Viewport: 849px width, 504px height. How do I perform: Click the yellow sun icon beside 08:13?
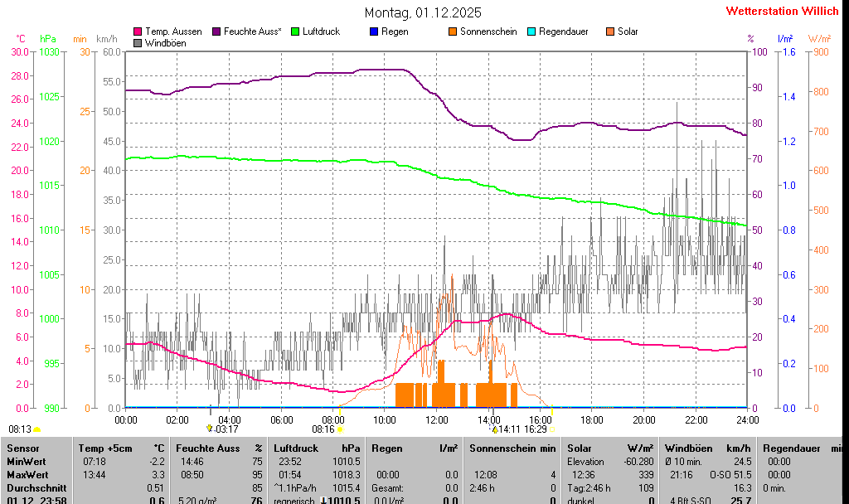click(37, 429)
